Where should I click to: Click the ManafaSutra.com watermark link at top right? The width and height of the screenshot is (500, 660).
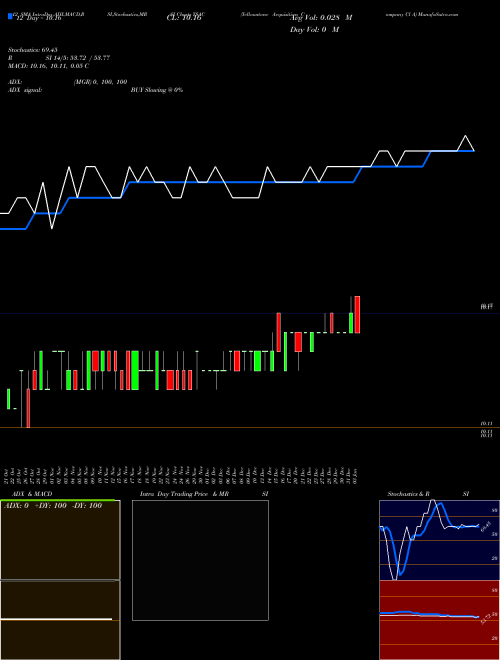point(439,14)
